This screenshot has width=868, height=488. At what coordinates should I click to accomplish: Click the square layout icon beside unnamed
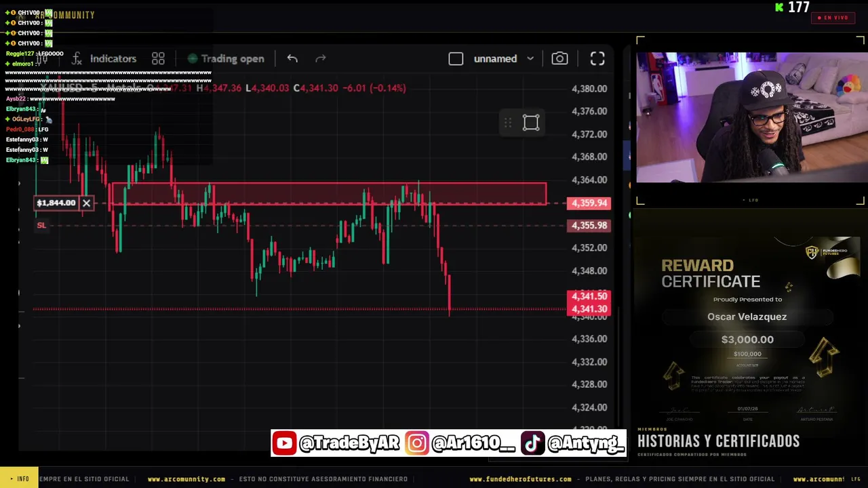click(456, 59)
